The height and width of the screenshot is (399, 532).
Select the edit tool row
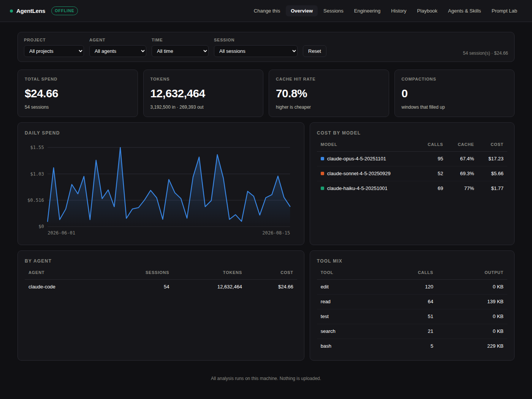pos(412,287)
